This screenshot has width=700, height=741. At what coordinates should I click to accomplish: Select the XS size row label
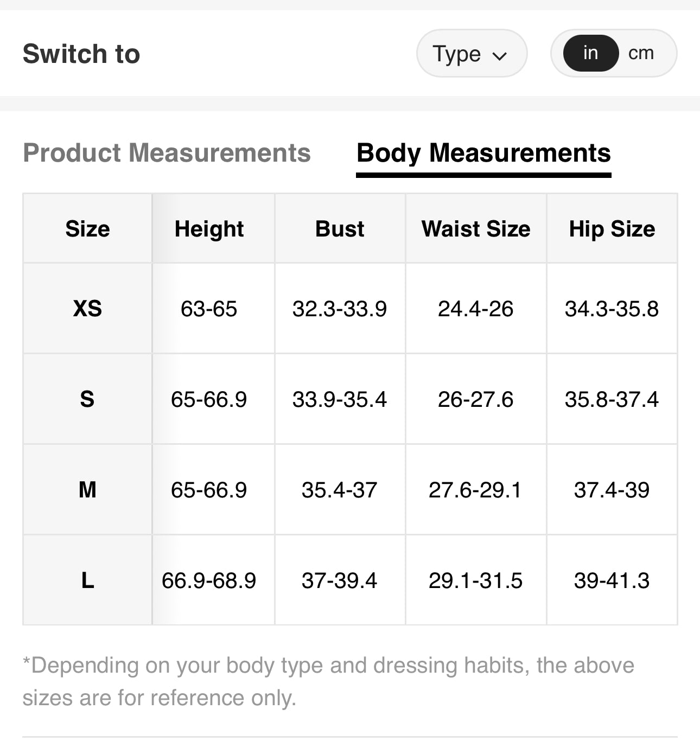(x=87, y=309)
